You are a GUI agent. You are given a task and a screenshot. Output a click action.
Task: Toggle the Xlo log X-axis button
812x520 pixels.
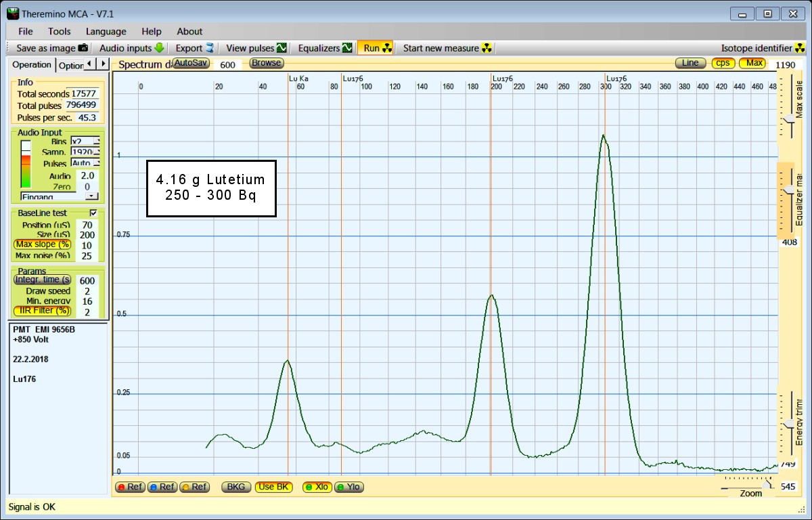point(317,487)
